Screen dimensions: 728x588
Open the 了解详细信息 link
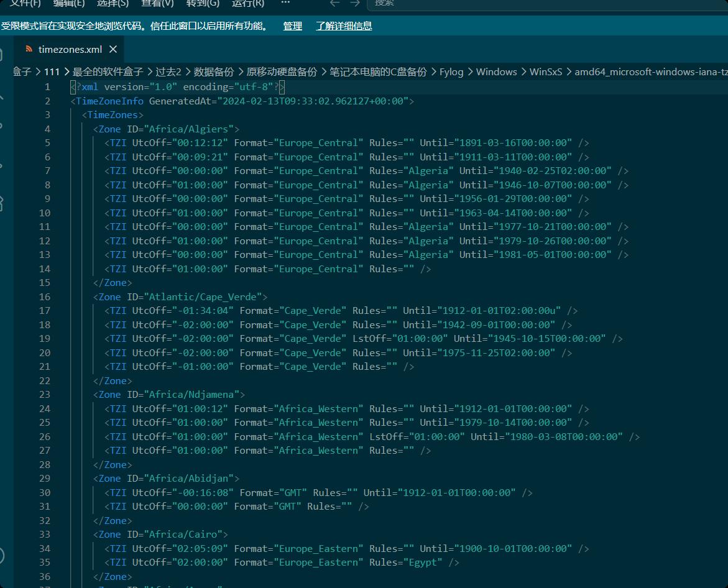click(x=344, y=26)
